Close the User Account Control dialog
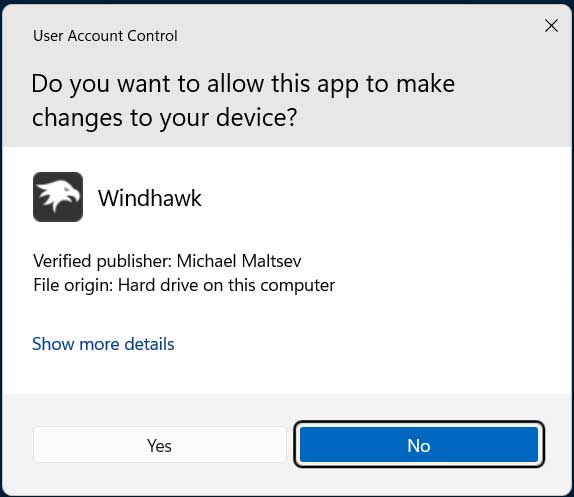574x497 pixels. point(551,26)
